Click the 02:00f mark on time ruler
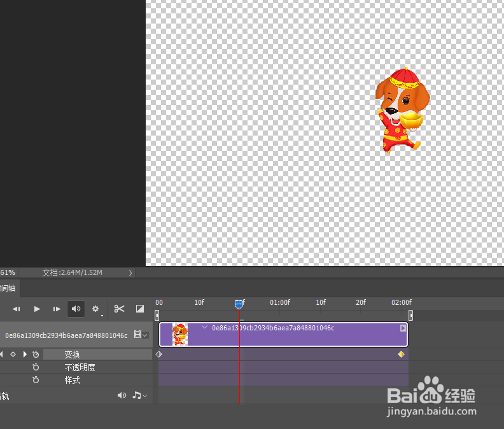This screenshot has width=504, height=429. pos(402,302)
